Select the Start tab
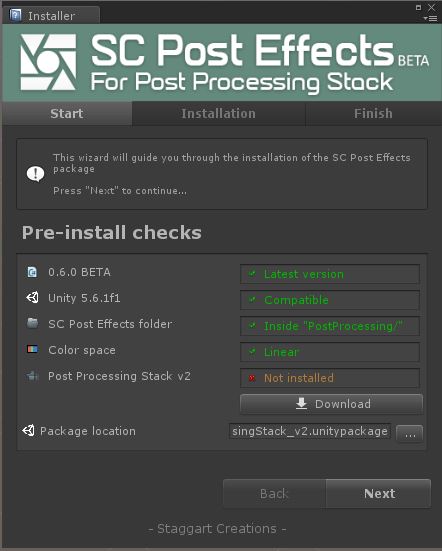The image size is (442, 551). click(67, 114)
